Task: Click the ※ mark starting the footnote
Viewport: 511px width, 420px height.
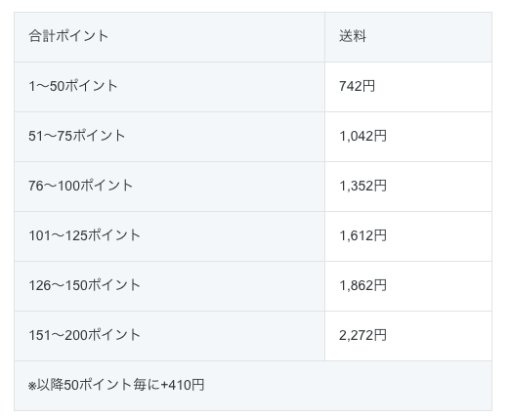Action: (32, 387)
